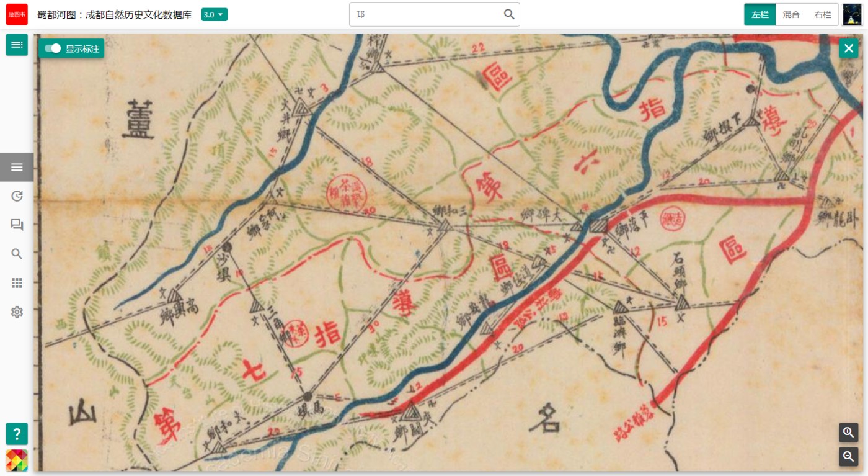Open the history clock icon in sidebar
This screenshot has height=476, width=868.
(x=17, y=196)
